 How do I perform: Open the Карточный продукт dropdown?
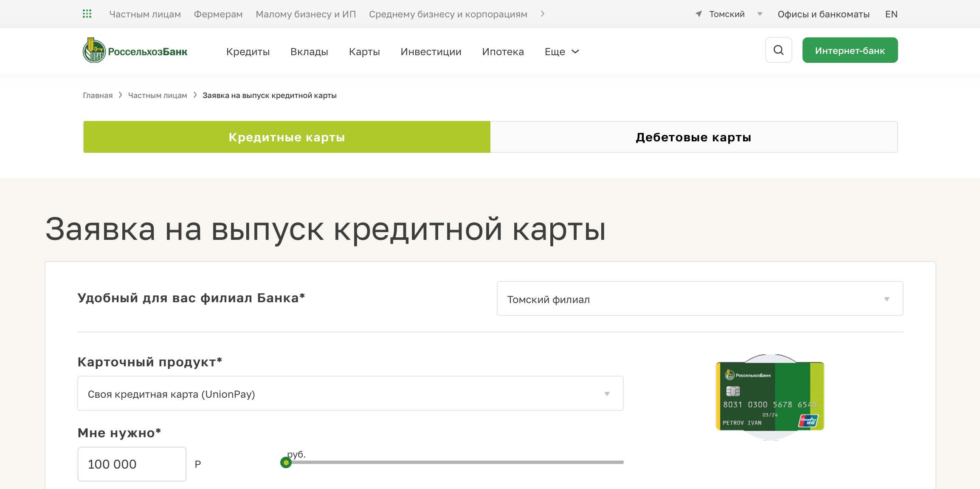coord(350,393)
